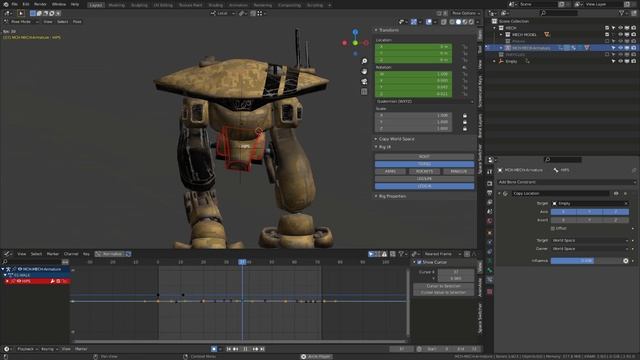Toggle Scale Z lock icon
Viewport: 640px width, 360px height.
[465, 129]
